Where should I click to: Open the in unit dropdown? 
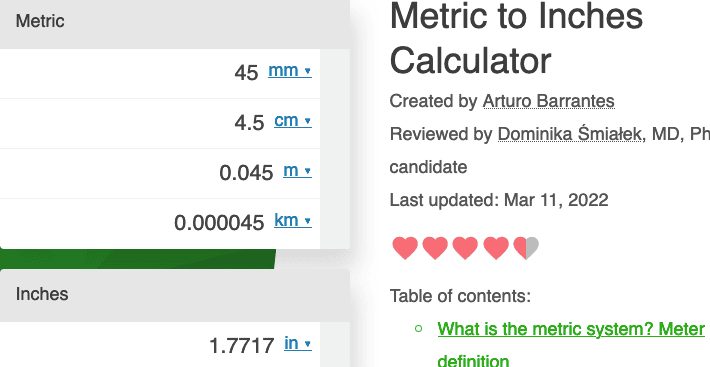297,343
